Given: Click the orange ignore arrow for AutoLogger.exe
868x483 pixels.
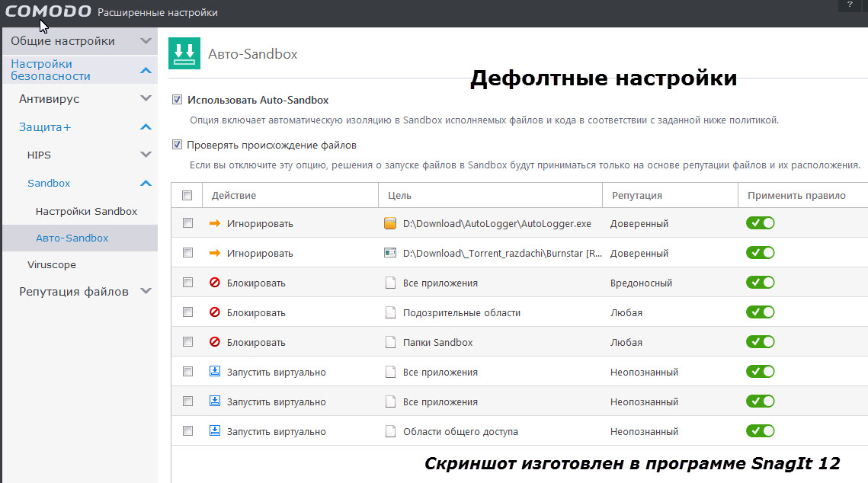Looking at the screenshot, I should (x=215, y=223).
